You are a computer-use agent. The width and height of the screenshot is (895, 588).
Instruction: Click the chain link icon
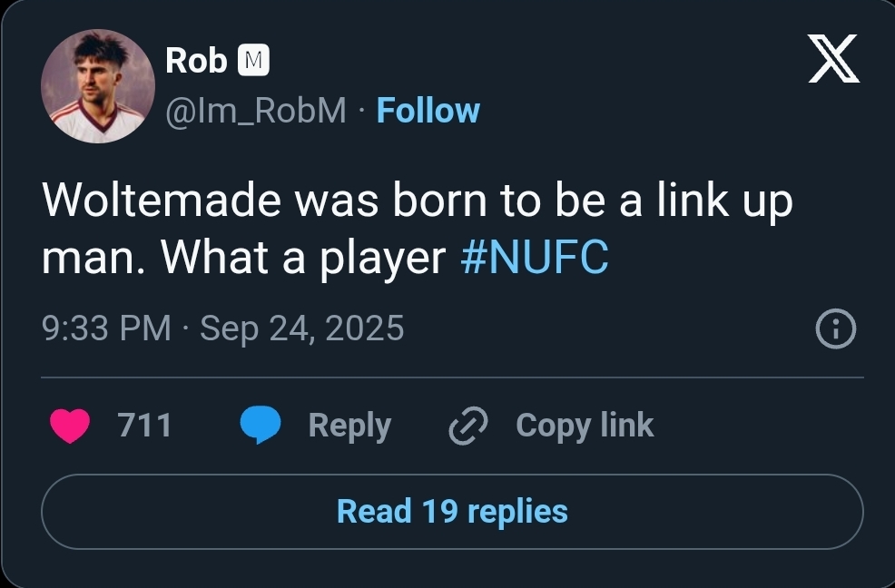point(468,426)
